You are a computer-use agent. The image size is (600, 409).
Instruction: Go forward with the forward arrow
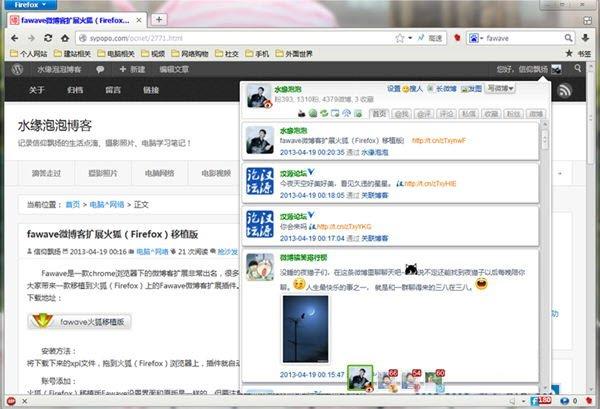coord(31,38)
